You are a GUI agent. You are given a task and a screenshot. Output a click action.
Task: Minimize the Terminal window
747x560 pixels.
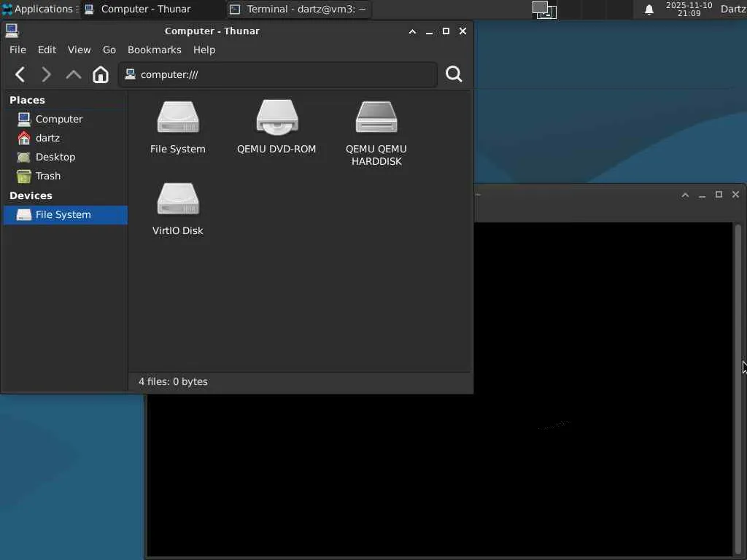coord(702,195)
